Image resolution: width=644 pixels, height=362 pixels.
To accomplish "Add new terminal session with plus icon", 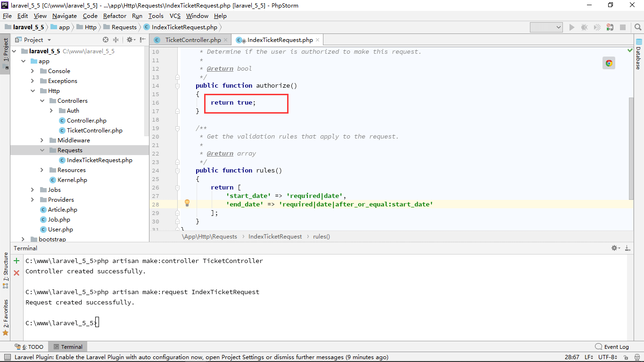I will pos(17,261).
